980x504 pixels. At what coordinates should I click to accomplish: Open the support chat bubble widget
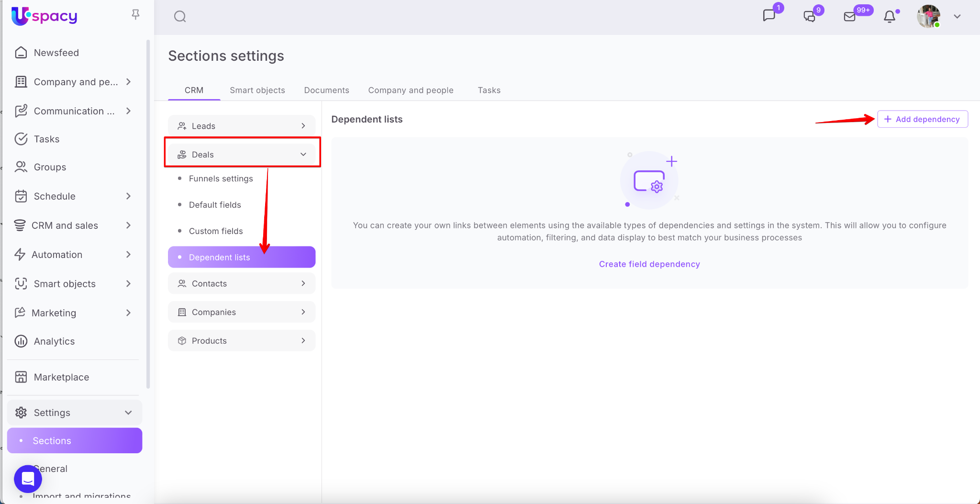(x=28, y=479)
